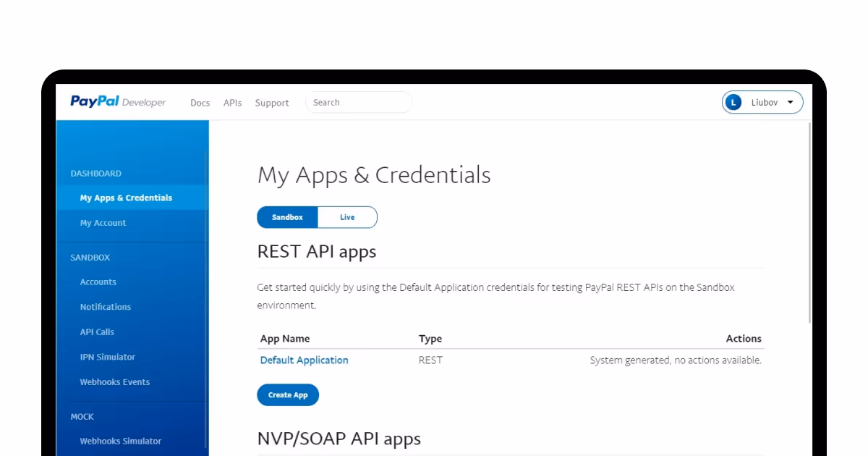This screenshot has width=868, height=456.
Task: Click 'System generated, no actions available.' text
Action: [x=676, y=360]
